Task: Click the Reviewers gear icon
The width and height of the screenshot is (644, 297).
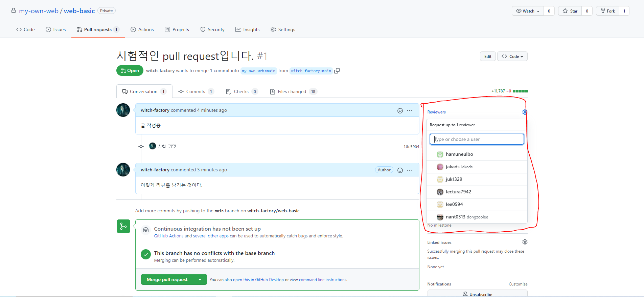Action: click(525, 112)
